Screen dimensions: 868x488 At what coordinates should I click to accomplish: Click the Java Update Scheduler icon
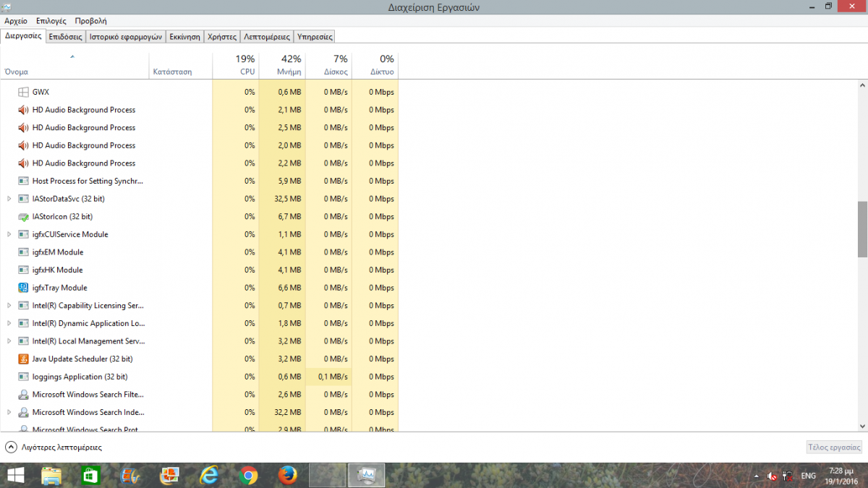coord(23,359)
